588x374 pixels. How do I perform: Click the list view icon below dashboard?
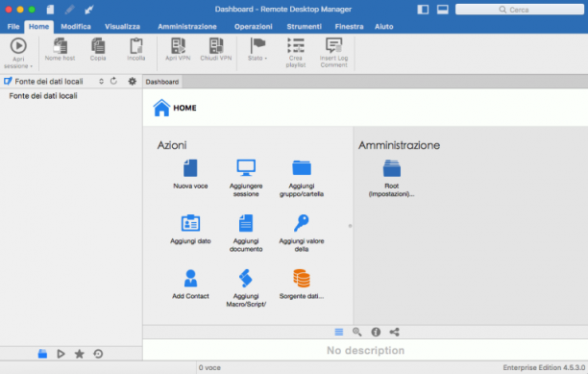tap(338, 332)
